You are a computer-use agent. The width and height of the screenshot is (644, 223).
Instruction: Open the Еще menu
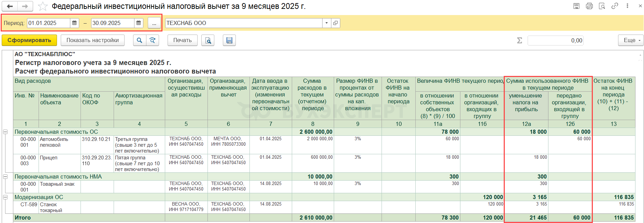click(630, 40)
